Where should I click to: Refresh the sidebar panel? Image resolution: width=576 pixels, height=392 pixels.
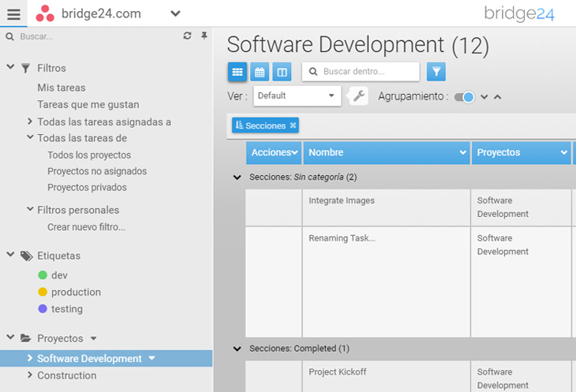click(187, 35)
